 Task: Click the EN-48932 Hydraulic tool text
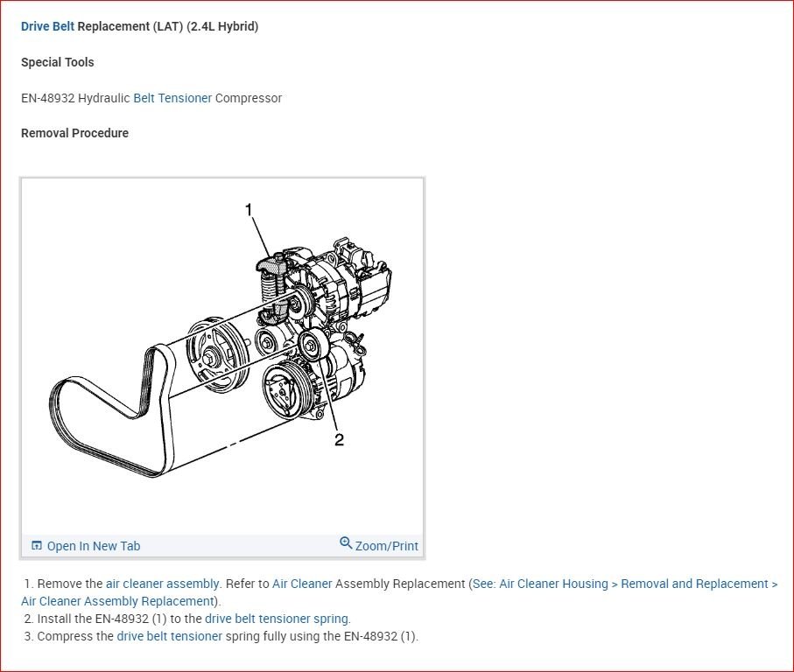click(75, 98)
